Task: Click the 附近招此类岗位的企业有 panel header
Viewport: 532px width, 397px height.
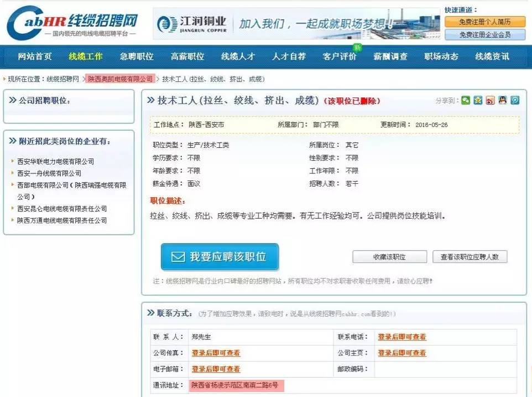Action: tap(65, 141)
